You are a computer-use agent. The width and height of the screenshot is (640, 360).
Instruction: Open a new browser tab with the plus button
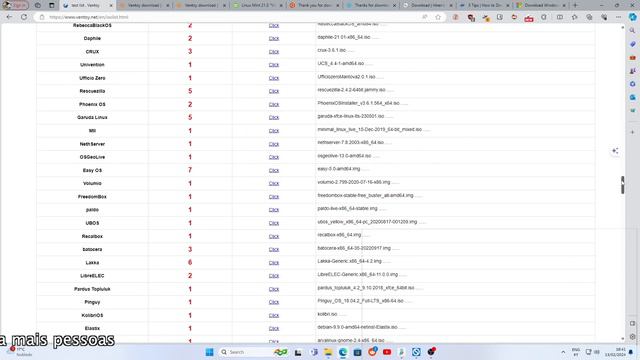[575, 5]
